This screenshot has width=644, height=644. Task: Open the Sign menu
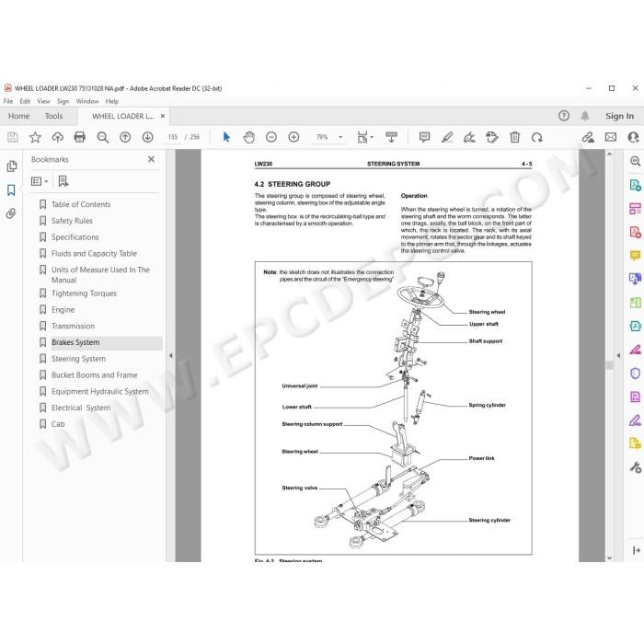63,101
